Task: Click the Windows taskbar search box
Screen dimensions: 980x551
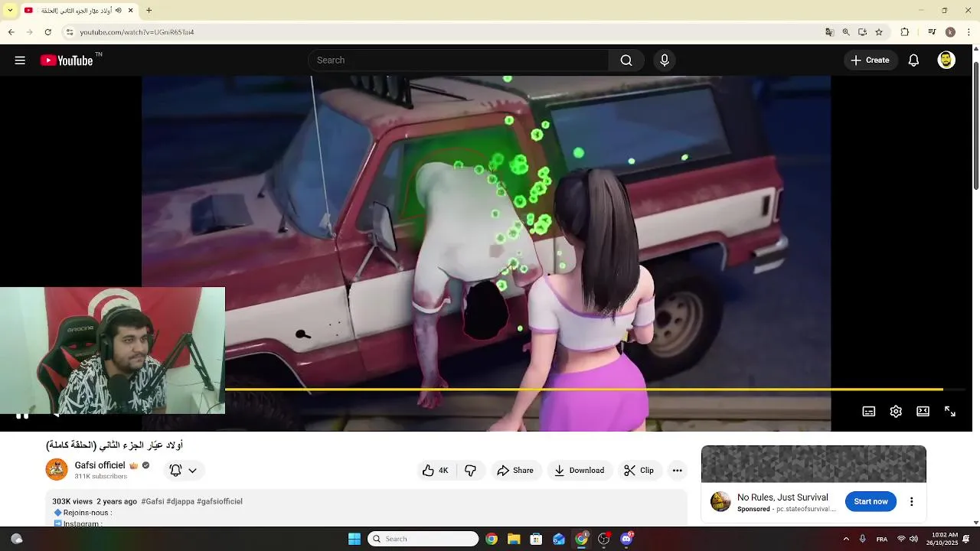Action: point(423,539)
